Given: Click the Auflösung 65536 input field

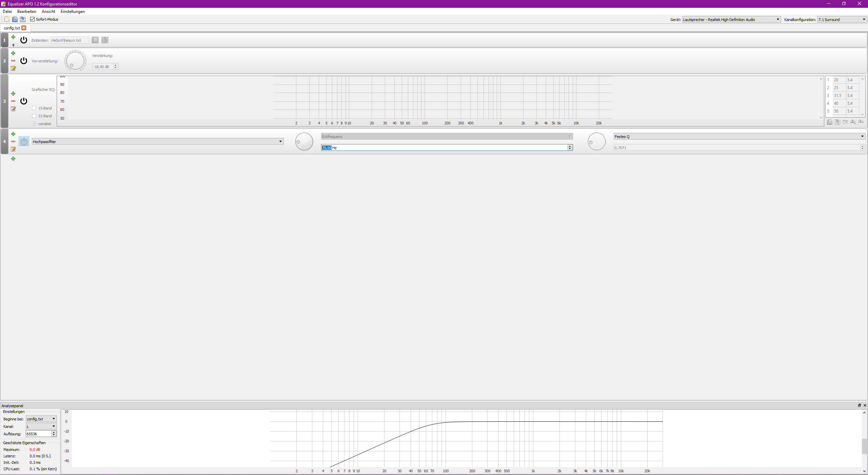Looking at the screenshot, I should pos(38,434).
